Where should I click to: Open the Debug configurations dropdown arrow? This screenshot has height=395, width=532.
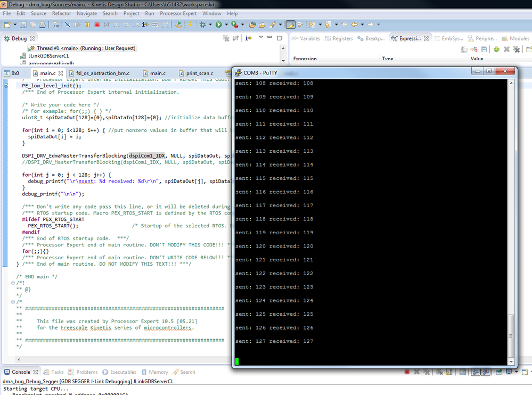pos(210,24)
